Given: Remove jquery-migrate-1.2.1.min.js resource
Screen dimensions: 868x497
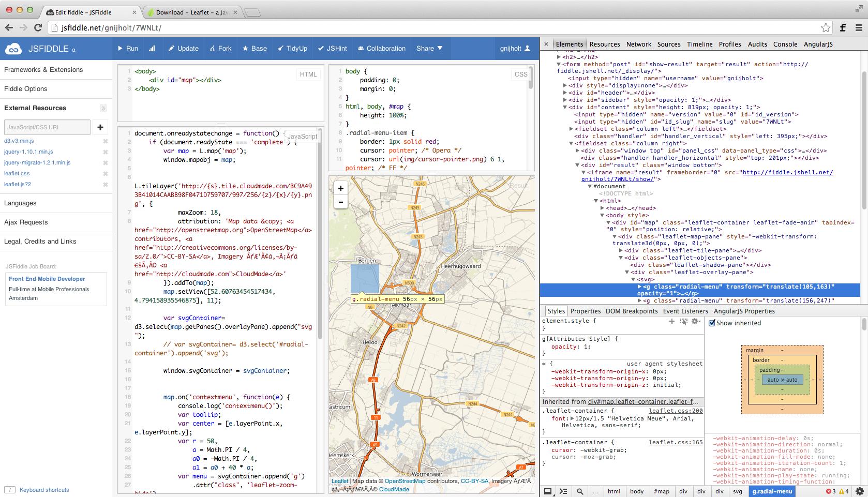Looking at the screenshot, I should [x=106, y=163].
